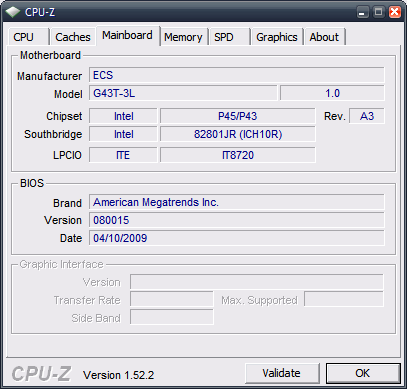Click the Side Band field
Viewport: 407px width, 389px height.
172,317
